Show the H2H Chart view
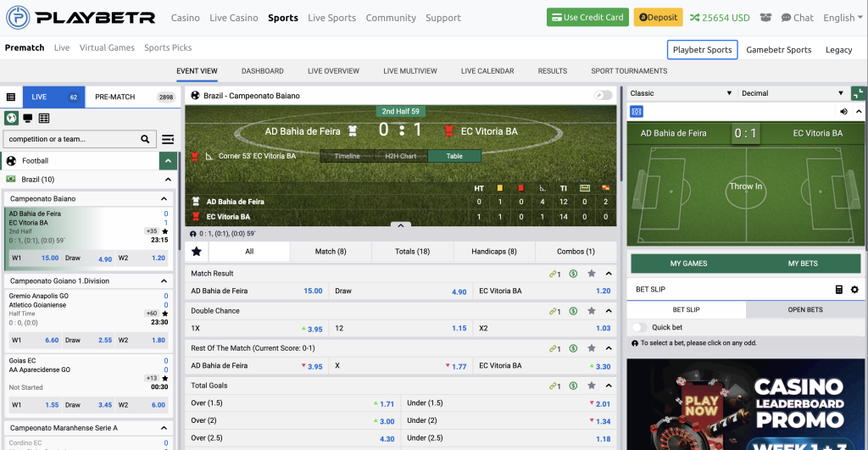868x450 pixels. pyautogui.click(x=400, y=156)
